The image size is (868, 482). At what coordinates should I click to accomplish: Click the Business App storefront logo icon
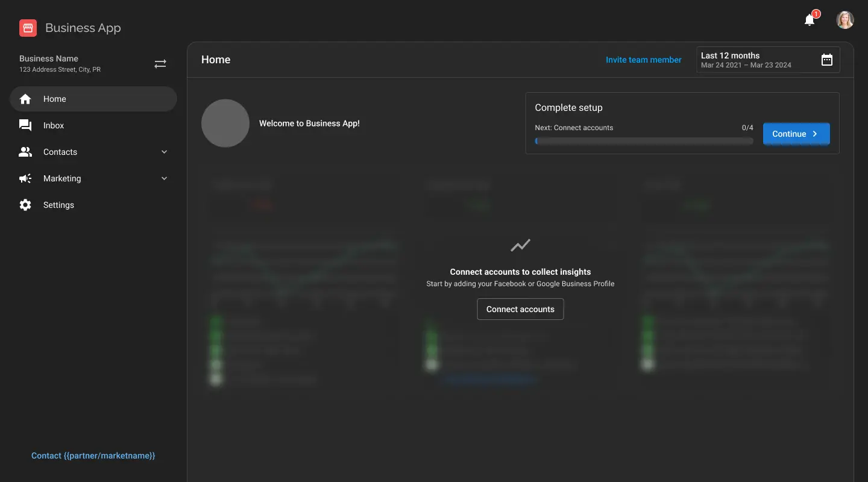point(28,28)
